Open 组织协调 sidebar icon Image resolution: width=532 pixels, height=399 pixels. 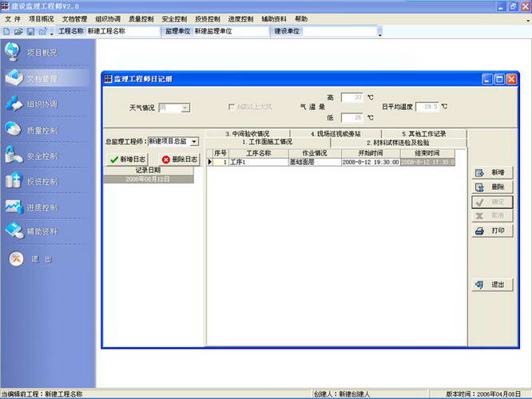click(x=14, y=104)
